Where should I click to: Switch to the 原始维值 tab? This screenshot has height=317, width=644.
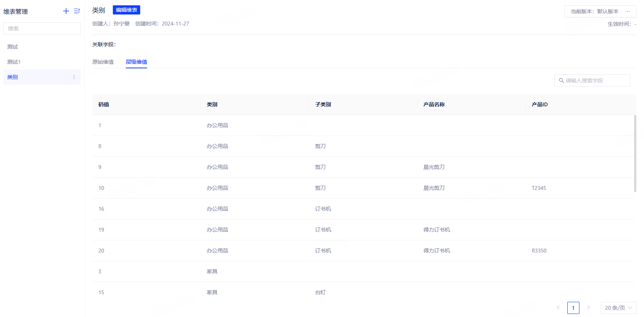pos(103,62)
